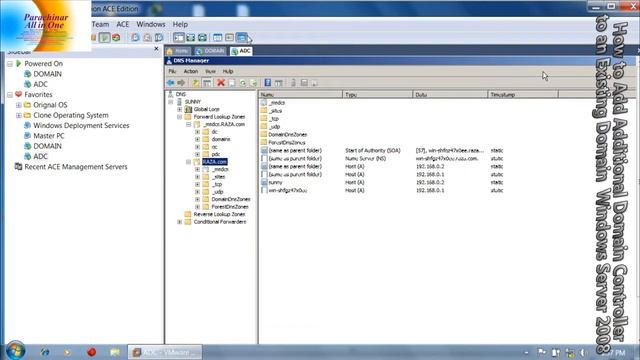Collapse the Powered On group
Image resolution: width=640 pixels, height=360 pixels.
pos(10,64)
